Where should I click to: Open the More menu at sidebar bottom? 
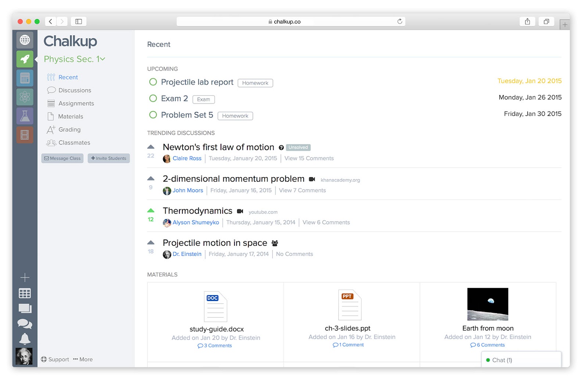[83, 359]
